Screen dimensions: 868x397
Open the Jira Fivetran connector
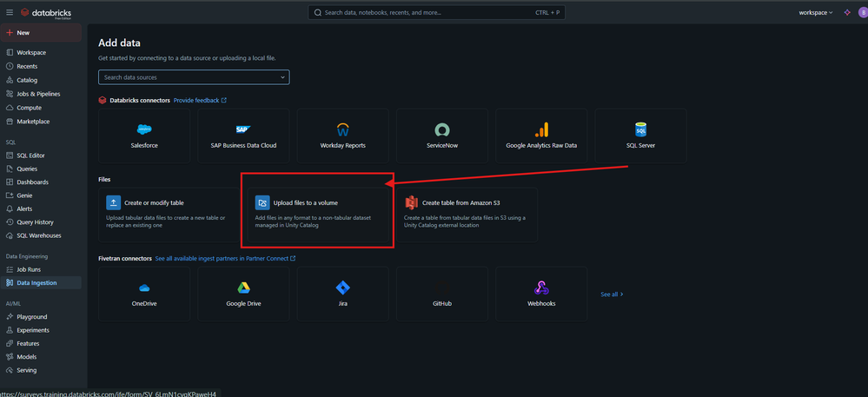(x=342, y=288)
